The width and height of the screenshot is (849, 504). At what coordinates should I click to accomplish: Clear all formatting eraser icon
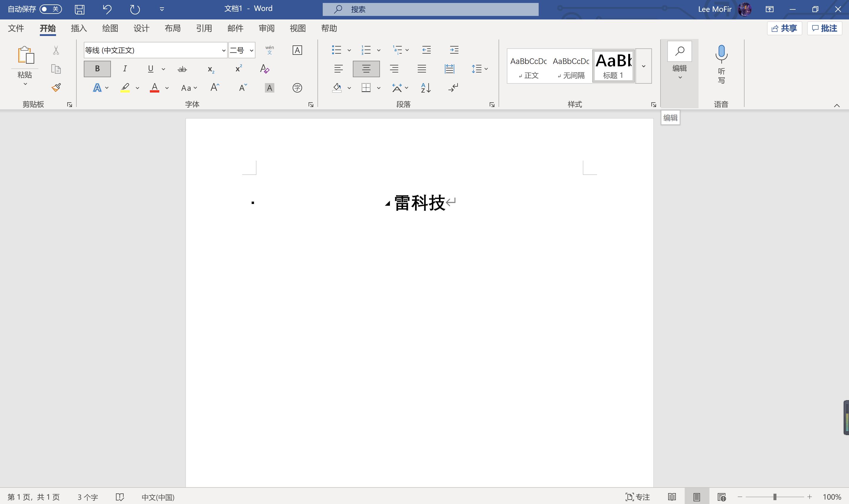pyautogui.click(x=264, y=69)
